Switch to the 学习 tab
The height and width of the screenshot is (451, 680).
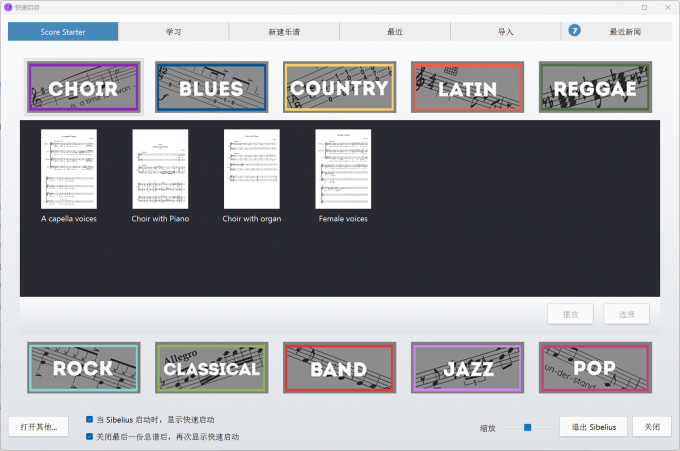173,32
